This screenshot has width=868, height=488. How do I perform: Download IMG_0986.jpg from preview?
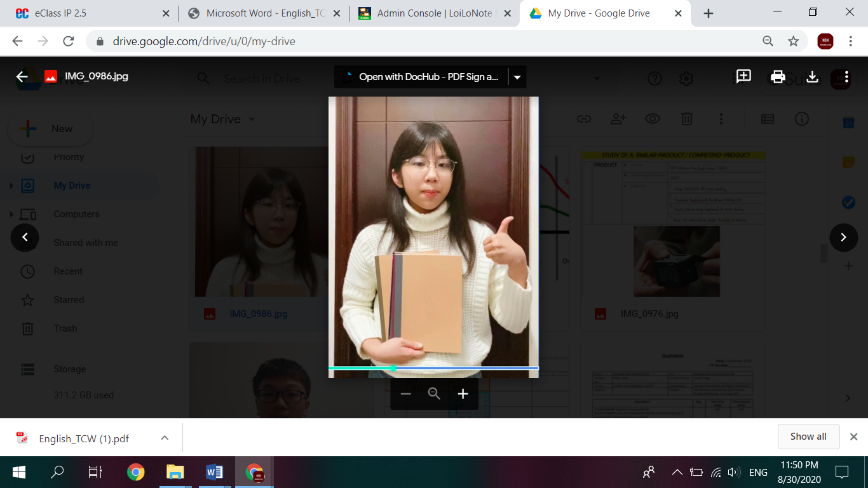coord(812,77)
